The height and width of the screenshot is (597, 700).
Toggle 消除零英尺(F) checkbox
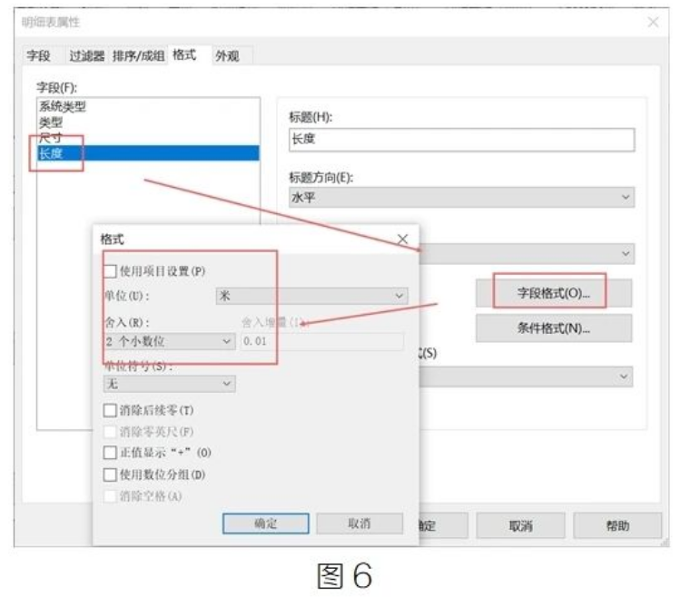pyautogui.click(x=110, y=432)
